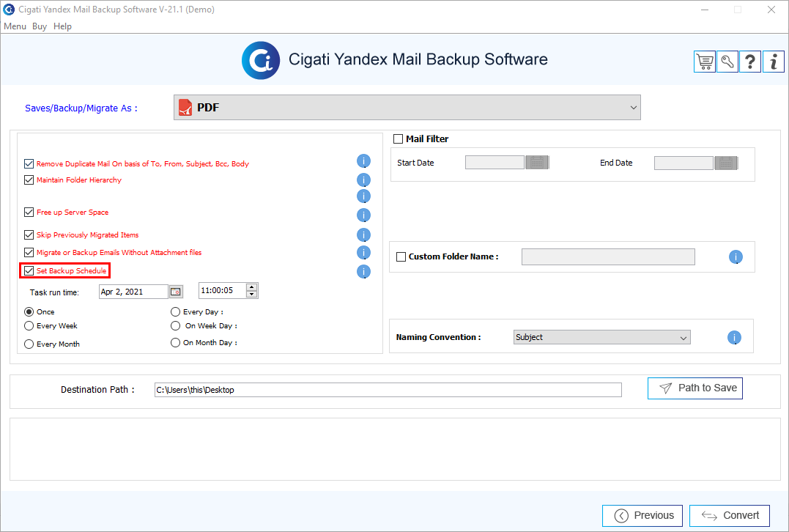Show info for Skip Previously Migrated Items
The width and height of the screenshot is (789, 532).
click(x=363, y=234)
